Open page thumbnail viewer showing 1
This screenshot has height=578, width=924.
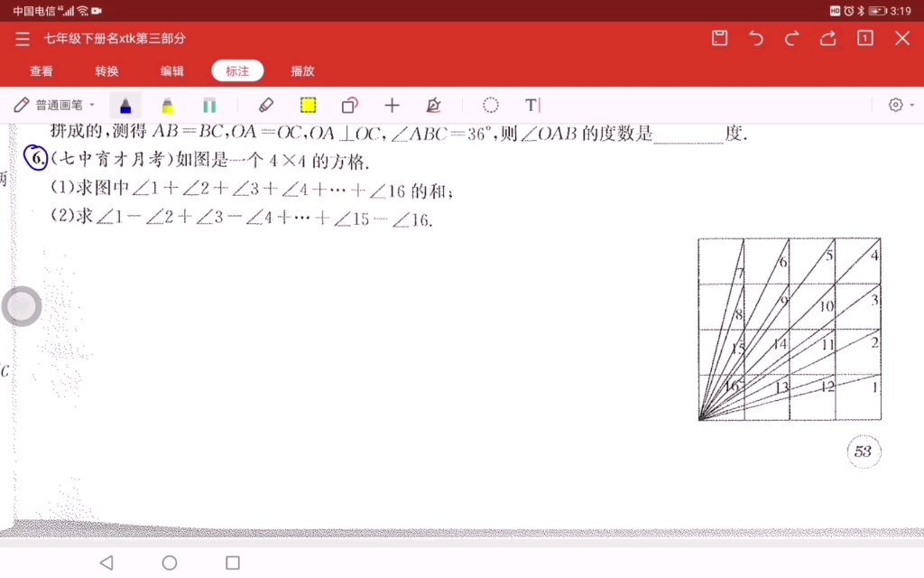[x=864, y=39]
